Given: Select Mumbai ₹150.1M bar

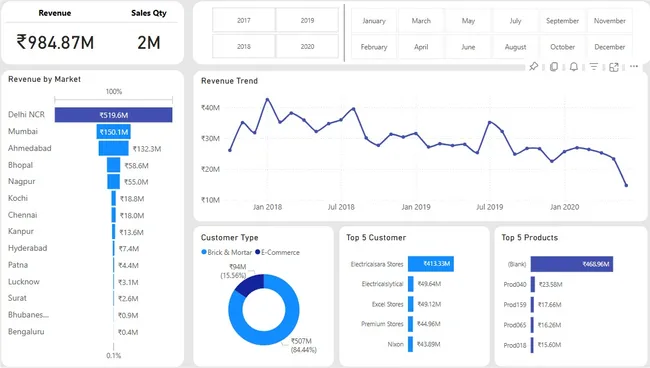Looking at the screenshot, I should [x=114, y=132].
